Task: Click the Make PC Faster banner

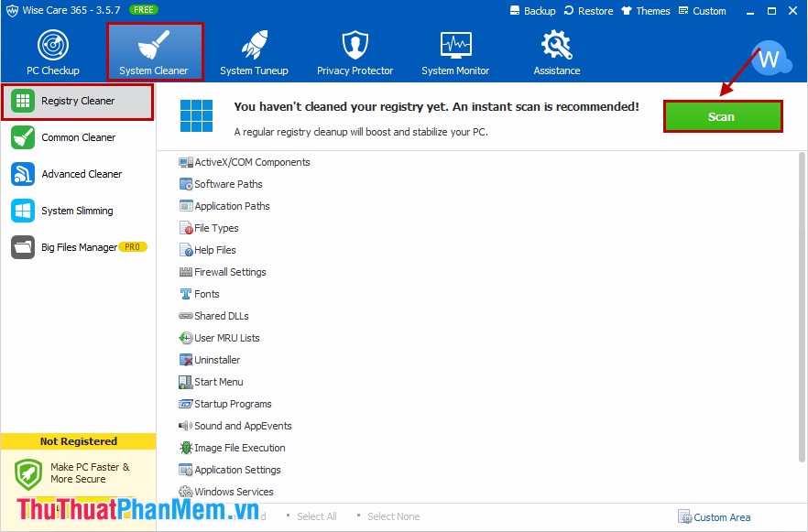Action: (x=78, y=473)
